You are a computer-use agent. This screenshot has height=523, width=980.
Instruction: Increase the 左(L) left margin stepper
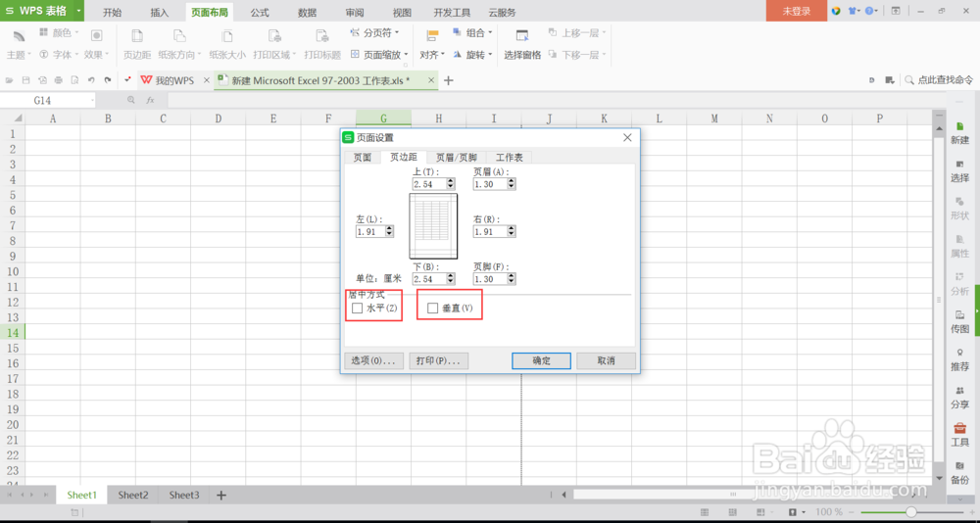[389, 229]
